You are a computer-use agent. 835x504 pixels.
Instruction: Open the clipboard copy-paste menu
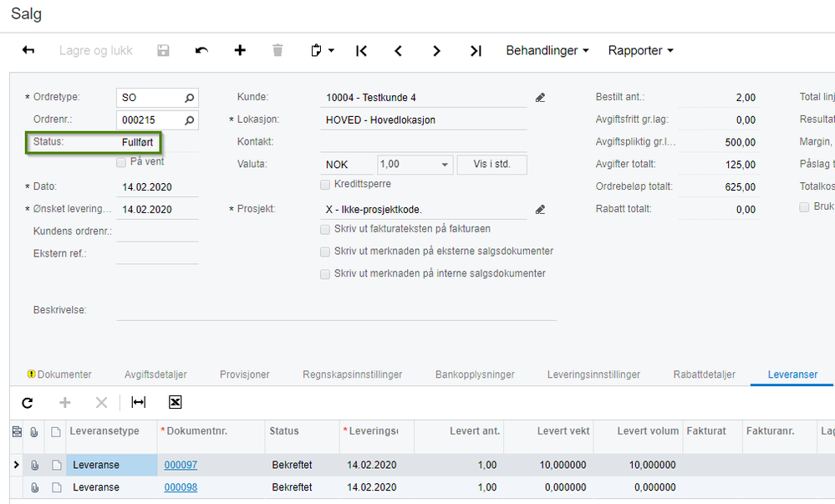322,50
